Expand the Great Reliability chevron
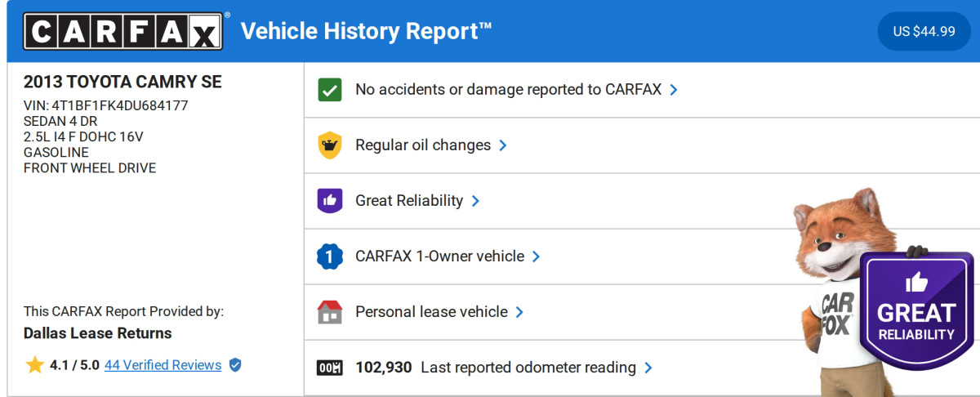The image size is (980, 397). coord(475,201)
